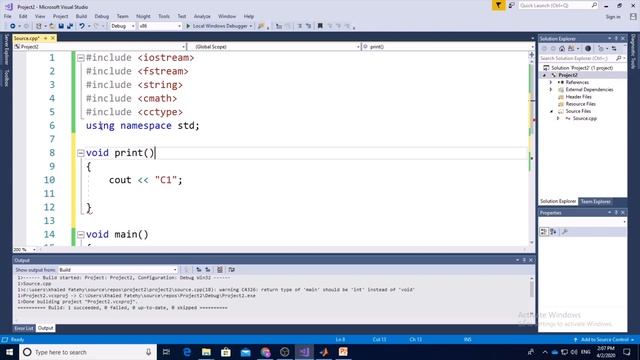Open the Debug menu
Viewport: 640px width, 360px height.
coord(102,16)
